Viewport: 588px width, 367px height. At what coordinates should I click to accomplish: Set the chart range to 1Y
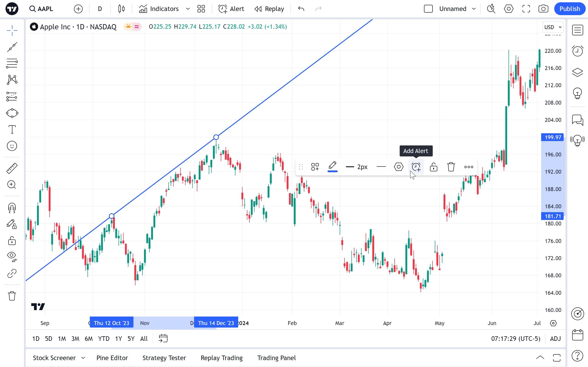pos(118,339)
